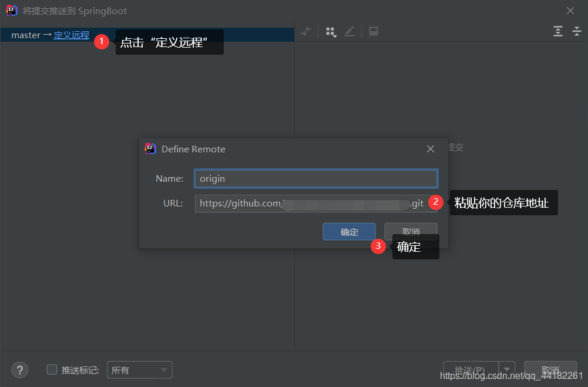Screen dimensions: 588x387
Task: Click the IntelliJ logo in the push window title
Action: (11, 11)
